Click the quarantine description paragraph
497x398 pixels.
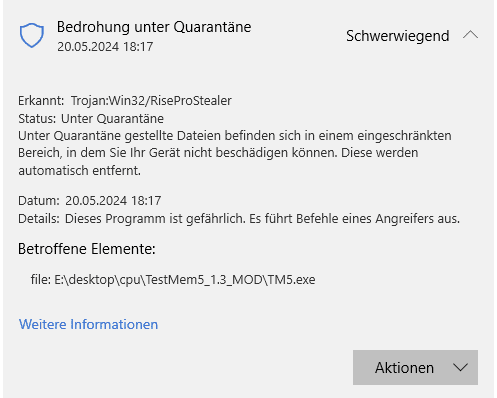pos(235,153)
